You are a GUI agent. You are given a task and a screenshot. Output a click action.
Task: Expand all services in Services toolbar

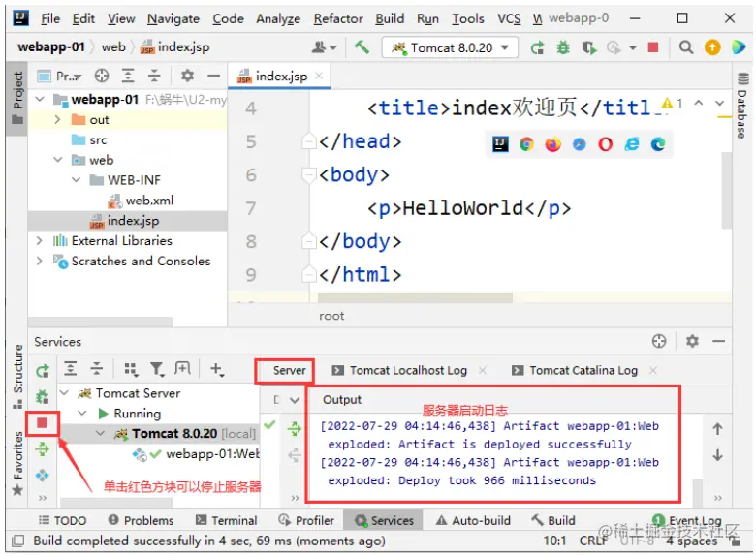click(x=71, y=369)
